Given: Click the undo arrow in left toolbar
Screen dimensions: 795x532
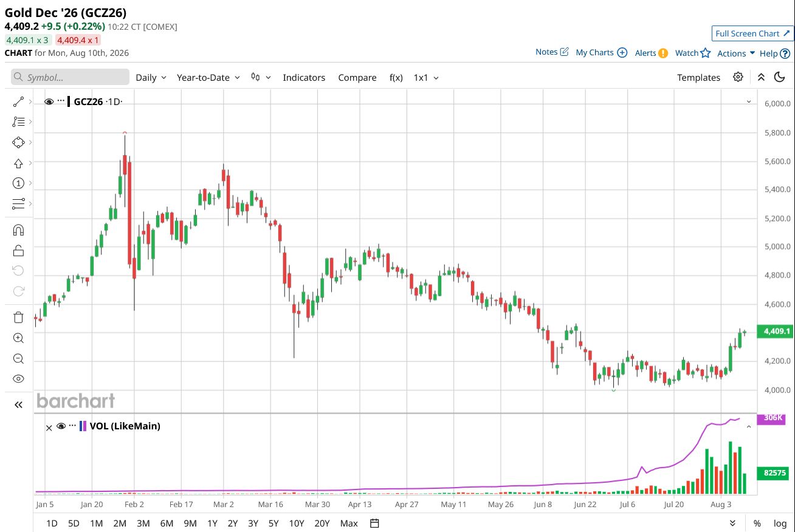Looking at the screenshot, I should [x=18, y=271].
